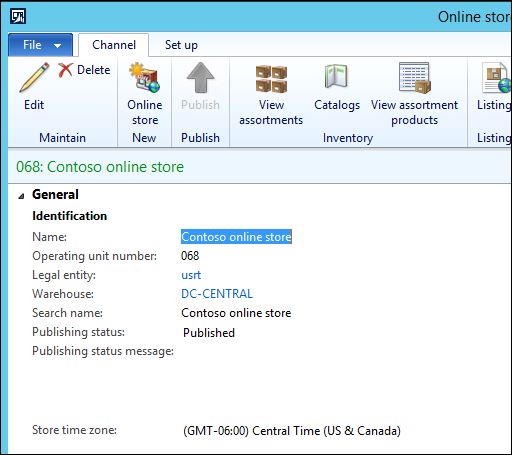Click the highlighted Name field
Screen dimensions: 512x455
(236, 237)
